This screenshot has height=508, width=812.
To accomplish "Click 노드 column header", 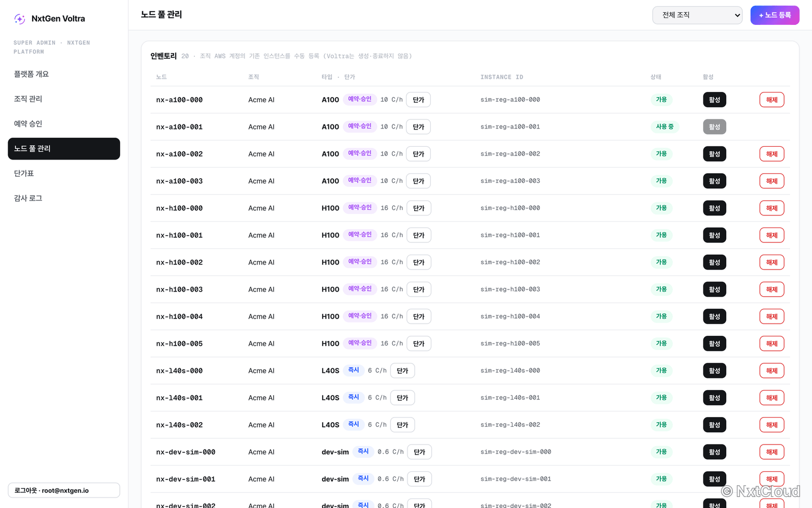I will click(161, 77).
